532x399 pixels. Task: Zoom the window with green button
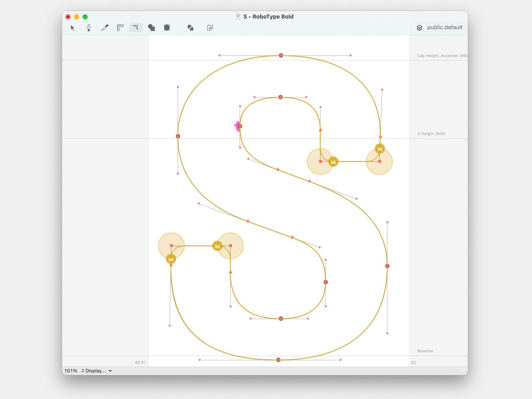click(85, 17)
